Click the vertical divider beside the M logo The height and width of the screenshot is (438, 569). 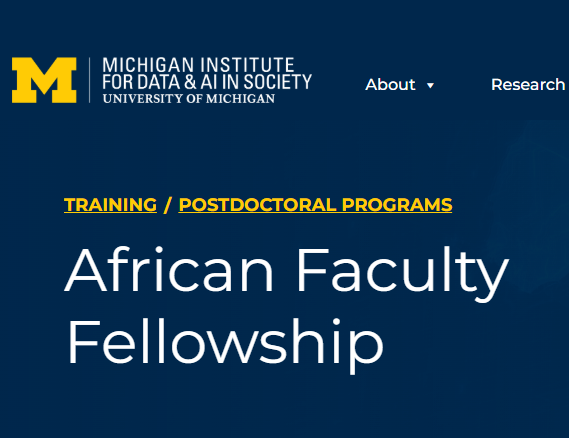(90, 80)
